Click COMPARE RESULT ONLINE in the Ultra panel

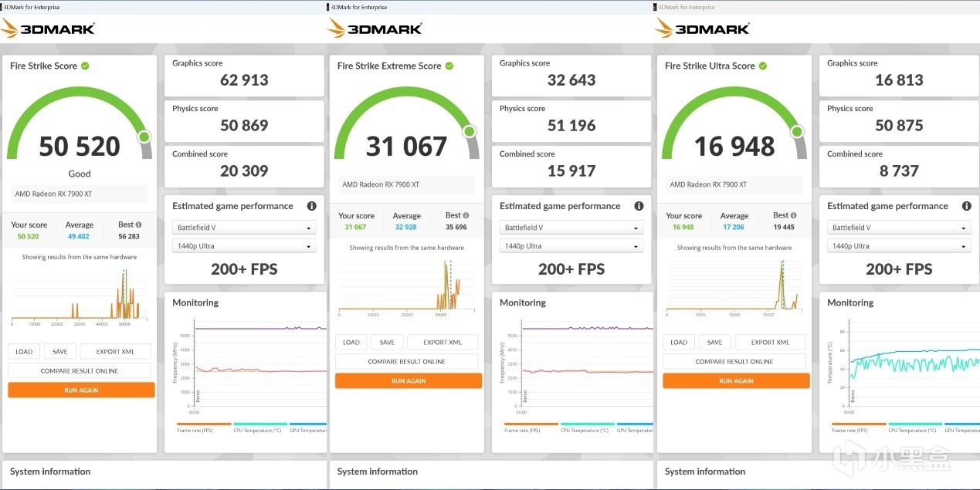tap(734, 361)
